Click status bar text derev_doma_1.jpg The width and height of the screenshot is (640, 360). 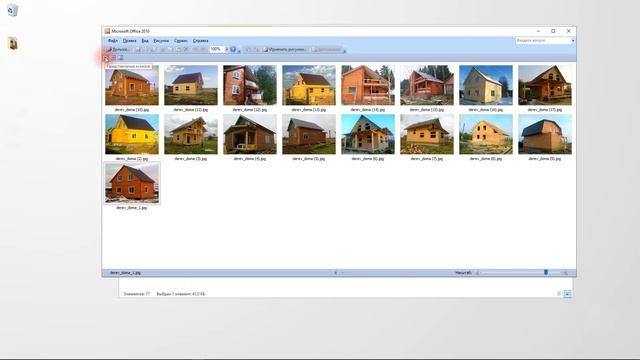(x=125, y=273)
